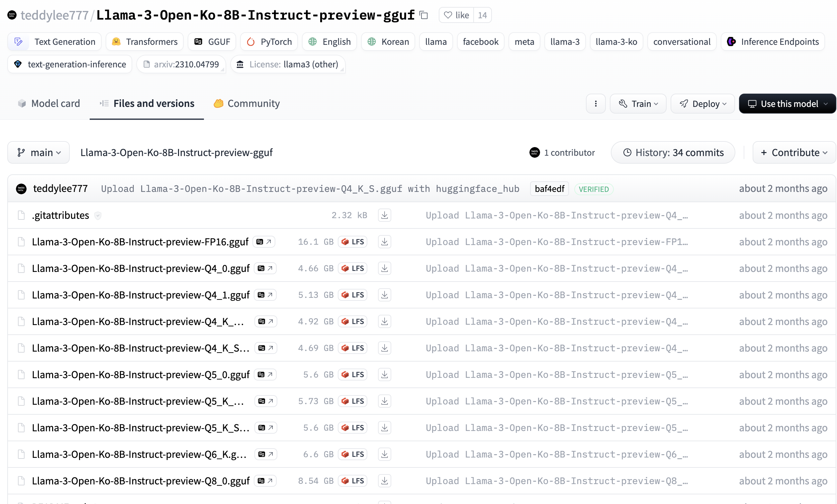This screenshot has width=837, height=504.
Task: Open GGUF viewer for Q5_0.gguf
Action: [265, 375]
